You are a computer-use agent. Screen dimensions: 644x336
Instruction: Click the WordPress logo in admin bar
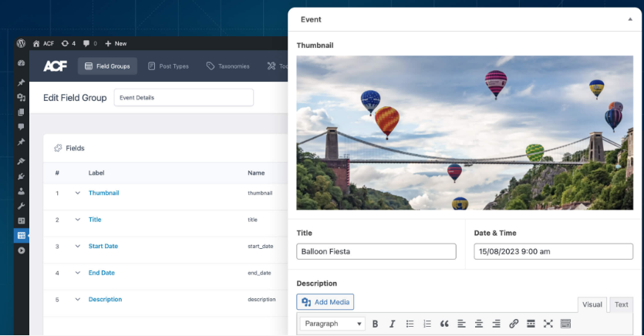coord(22,43)
